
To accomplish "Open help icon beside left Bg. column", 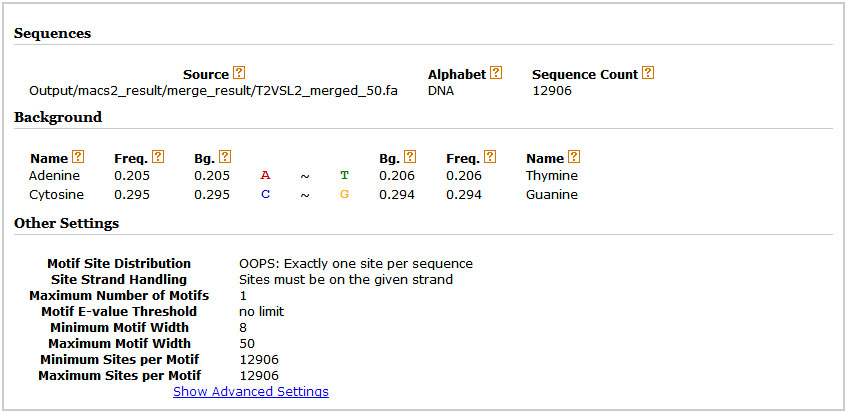I will tap(225, 157).
